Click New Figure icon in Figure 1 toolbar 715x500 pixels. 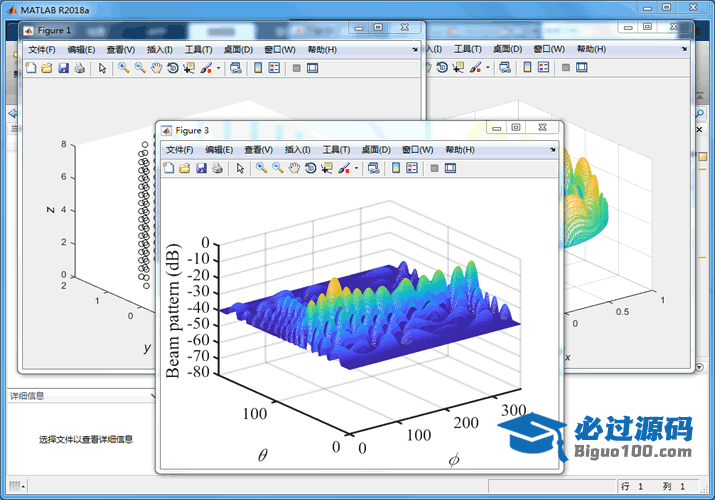(x=31, y=68)
